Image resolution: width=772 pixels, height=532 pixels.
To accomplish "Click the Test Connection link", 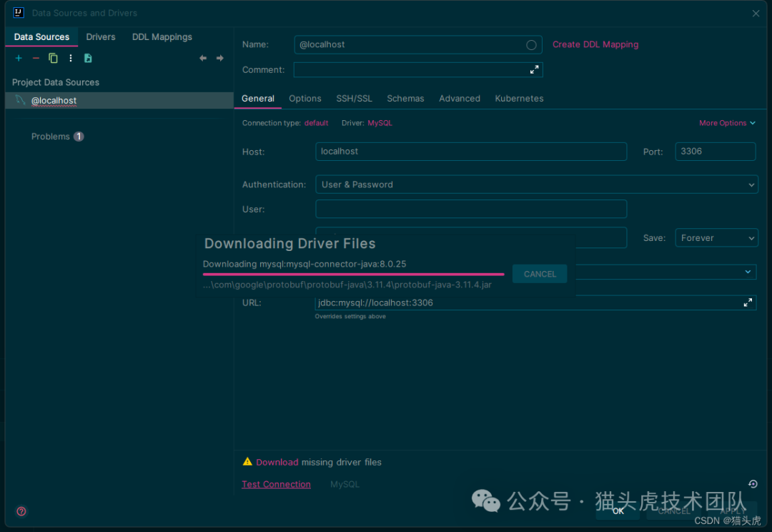I will tap(276, 484).
